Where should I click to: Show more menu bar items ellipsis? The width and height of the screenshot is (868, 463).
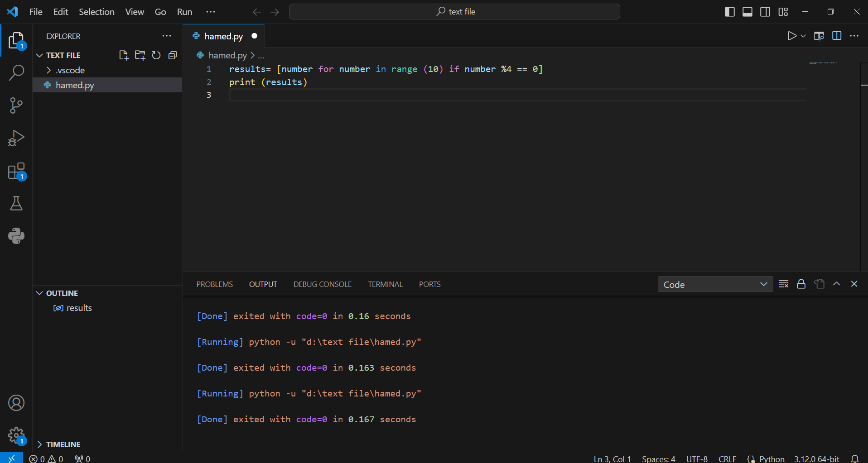click(211, 12)
